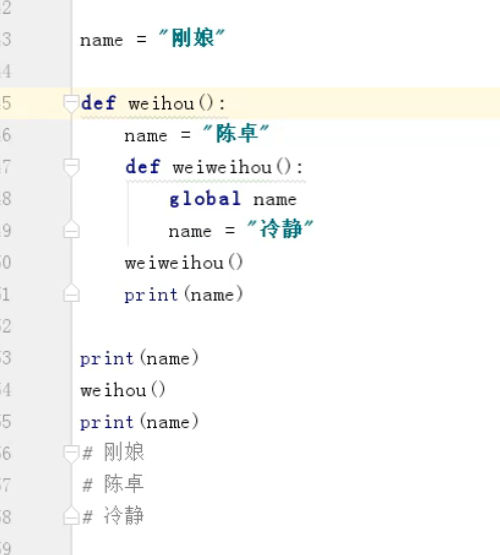The height and width of the screenshot is (555, 500).
Task: Click the first top-level print(name) statement
Action: pyautogui.click(x=139, y=358)
